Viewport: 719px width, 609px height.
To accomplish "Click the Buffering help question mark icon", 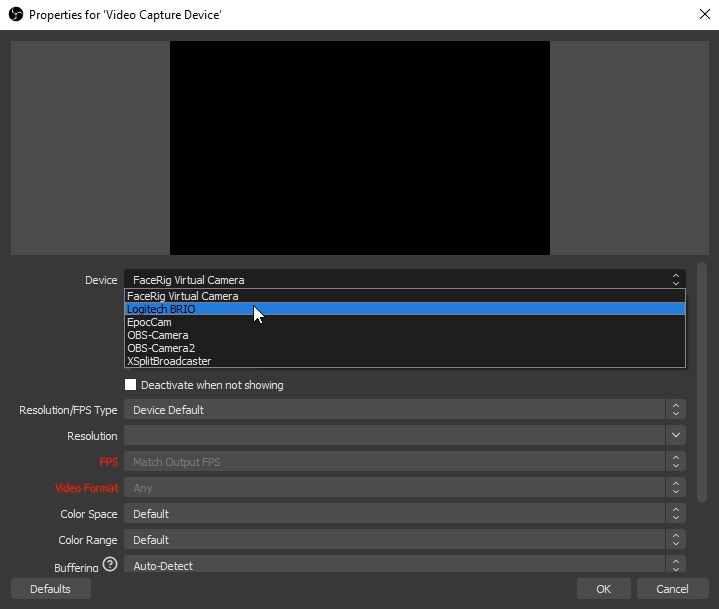I will 110,565.
